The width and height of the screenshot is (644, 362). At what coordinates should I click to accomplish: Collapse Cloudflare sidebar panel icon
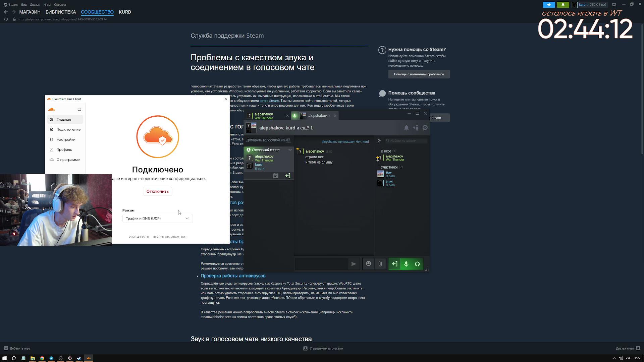[79, 109]
